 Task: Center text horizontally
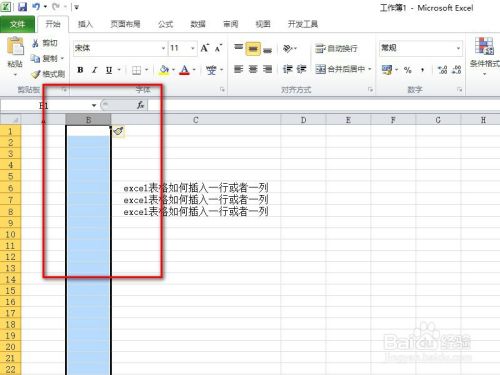coord(253,69)
